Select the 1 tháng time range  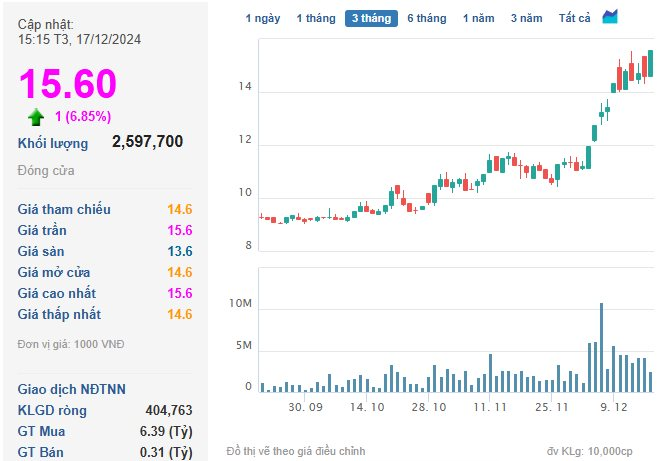[316, 18]
